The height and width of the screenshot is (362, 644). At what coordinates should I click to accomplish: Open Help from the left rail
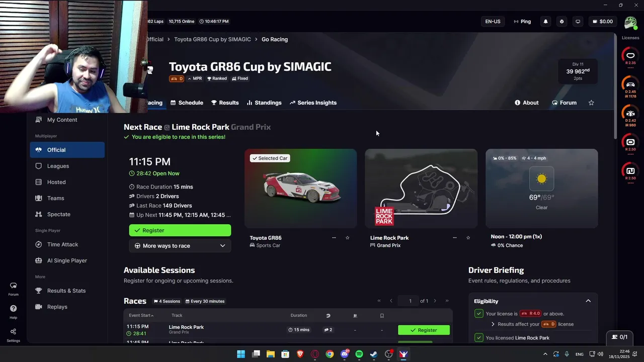[13, 312]
